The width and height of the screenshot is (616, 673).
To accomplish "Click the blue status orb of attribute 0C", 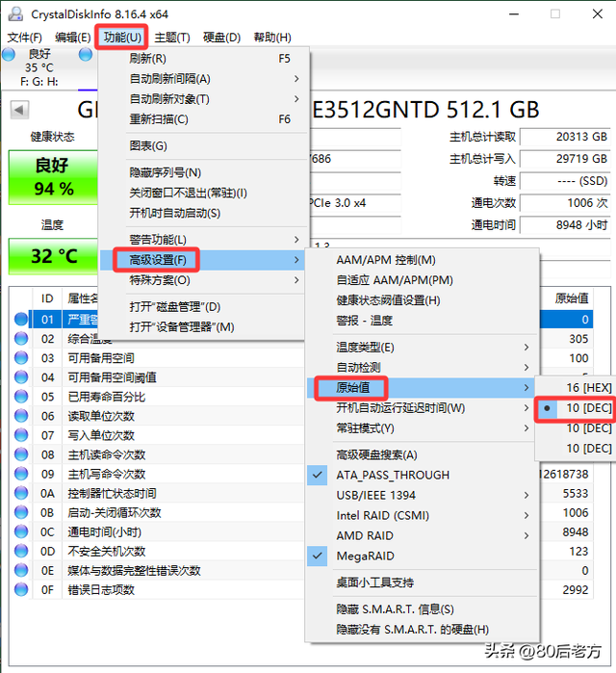I will (21, 531).
